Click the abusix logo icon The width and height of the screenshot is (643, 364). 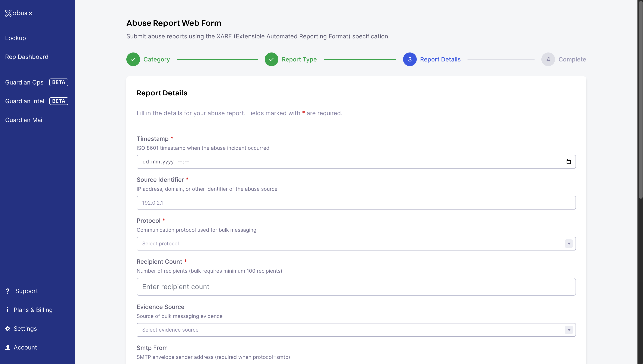[x=8, y=13]
